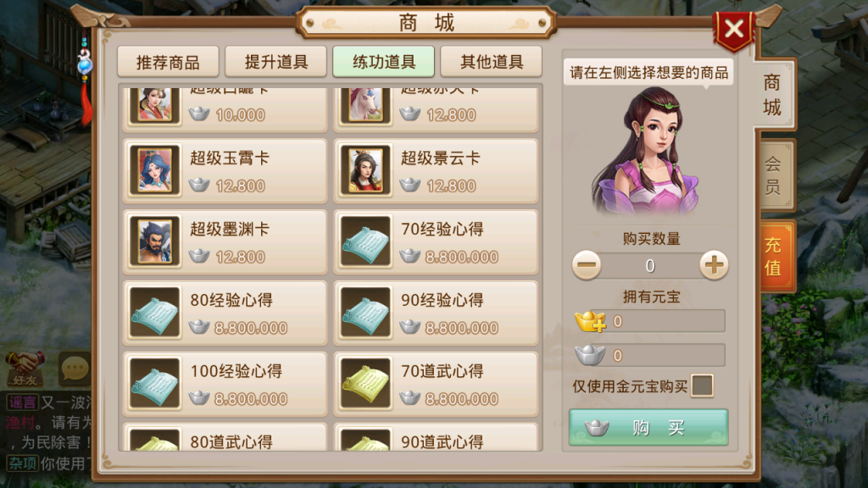Select the 超级墨渊卡 character card icon
This screenshot has height=488, width=868.
[x=154, y=241]
